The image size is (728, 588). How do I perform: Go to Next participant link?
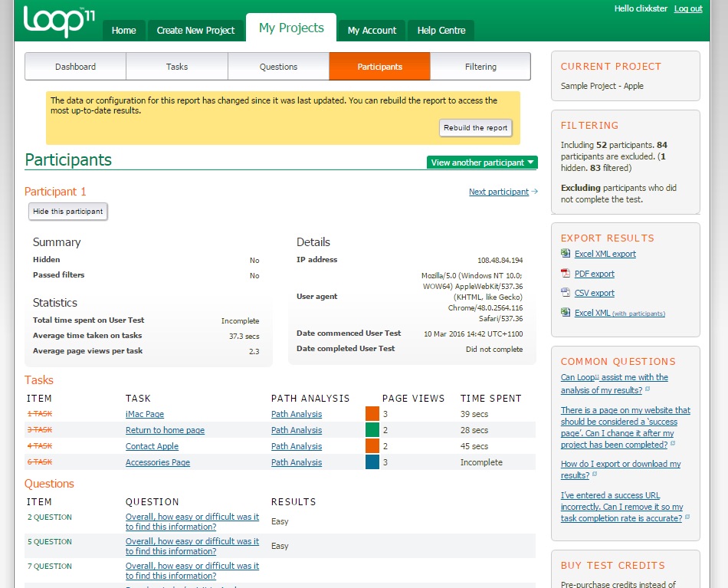coord(499,192)
